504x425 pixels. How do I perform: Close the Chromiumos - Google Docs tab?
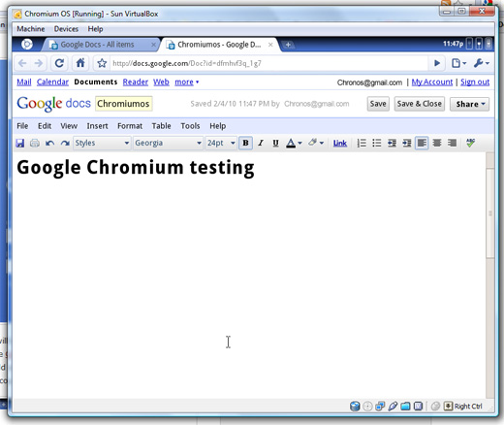pyautogui.click(x=270, y=45)
